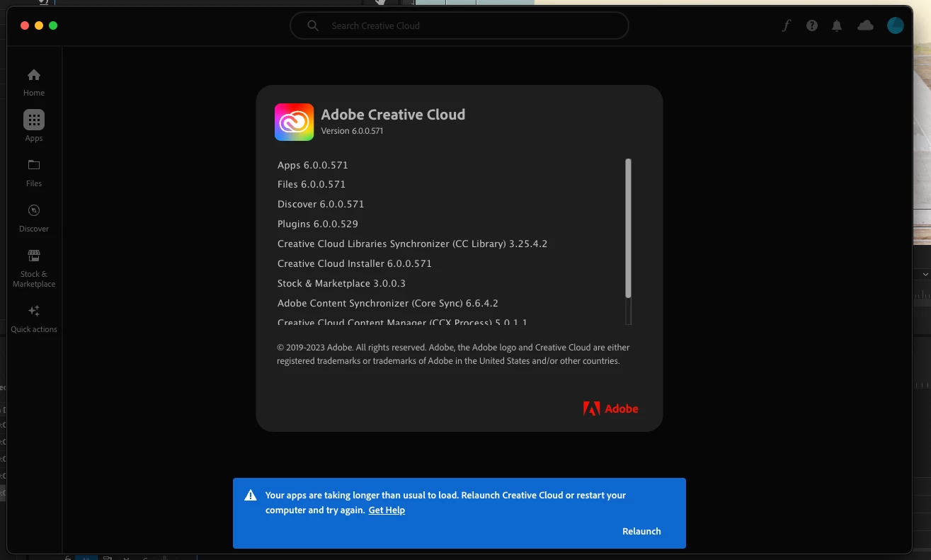This screenshot has width=931, height=560.
Task: Click the Version 6.0.0.571 subtitle
Action: 352,131
